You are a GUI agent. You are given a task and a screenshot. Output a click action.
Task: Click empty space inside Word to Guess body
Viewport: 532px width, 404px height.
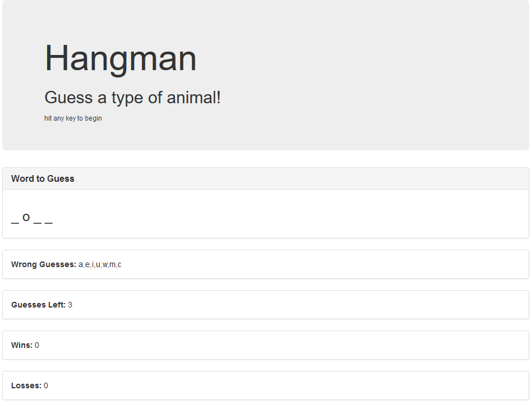[x=288, y=214]
